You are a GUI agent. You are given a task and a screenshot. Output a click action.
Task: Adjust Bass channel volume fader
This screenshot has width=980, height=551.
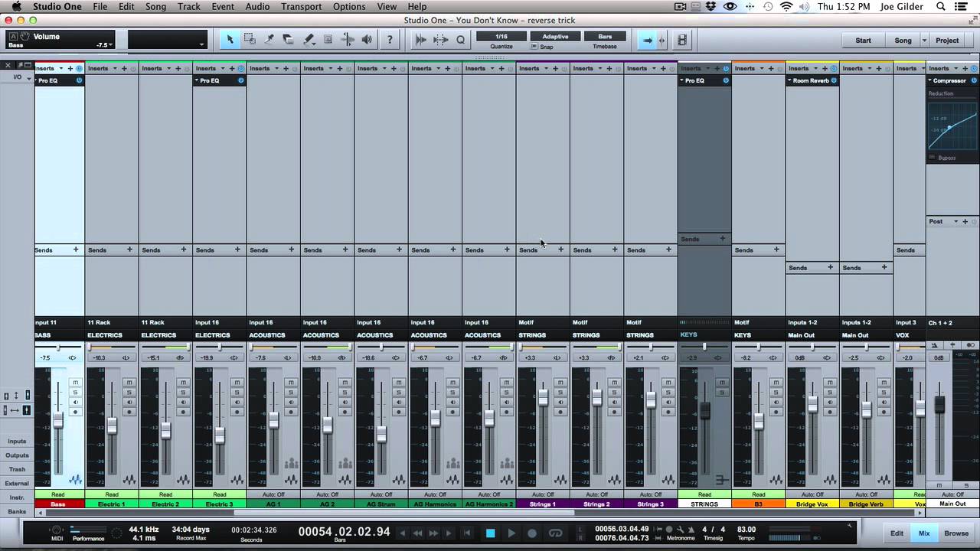click(58, 419)
